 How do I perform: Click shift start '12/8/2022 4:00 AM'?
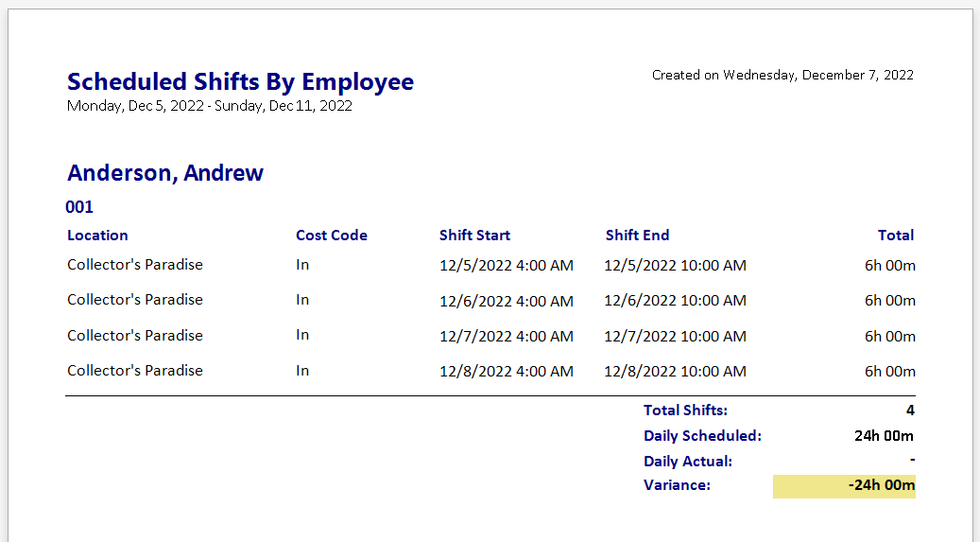pyautogui.click(x=507, y=371)
